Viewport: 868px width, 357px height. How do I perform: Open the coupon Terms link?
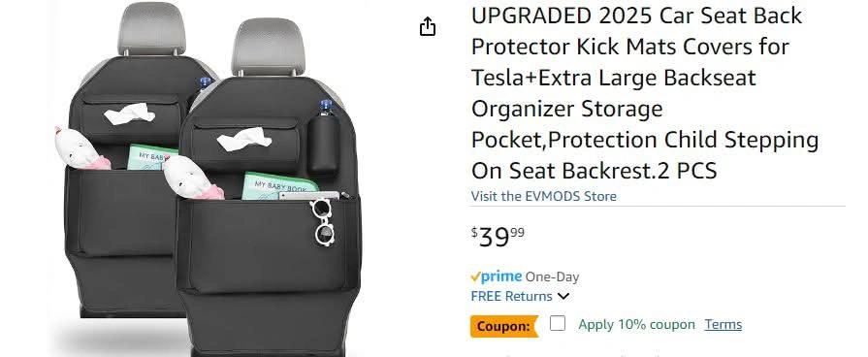(x=723, y=324)
